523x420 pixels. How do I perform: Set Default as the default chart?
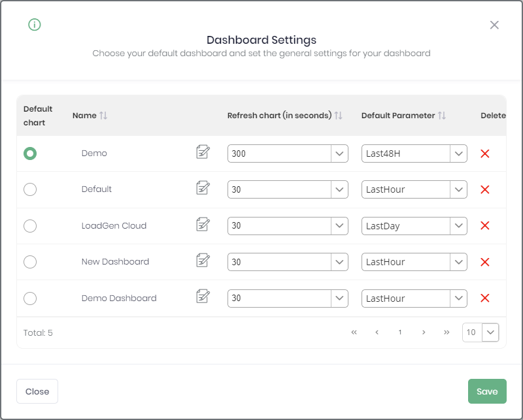(30, 189)
